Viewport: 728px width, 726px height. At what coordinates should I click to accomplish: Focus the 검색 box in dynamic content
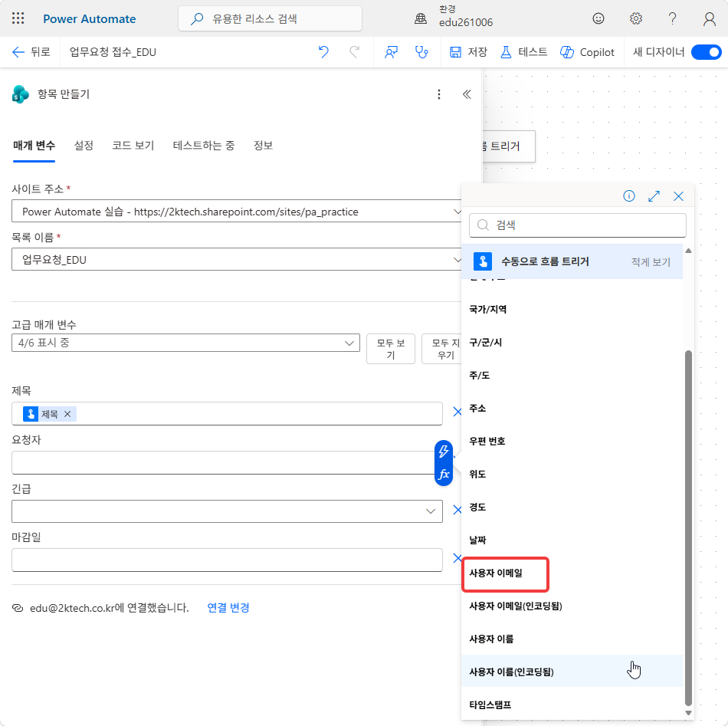pos(578,225)
